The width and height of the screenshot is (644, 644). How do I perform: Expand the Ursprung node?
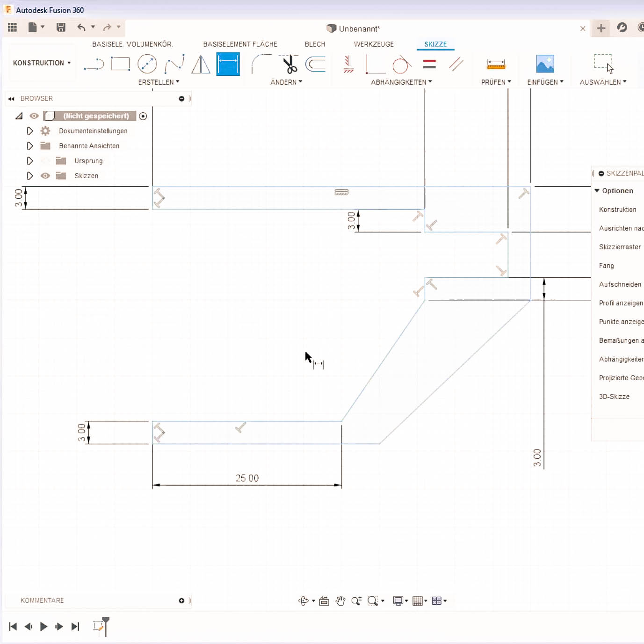tap(30, 161)
